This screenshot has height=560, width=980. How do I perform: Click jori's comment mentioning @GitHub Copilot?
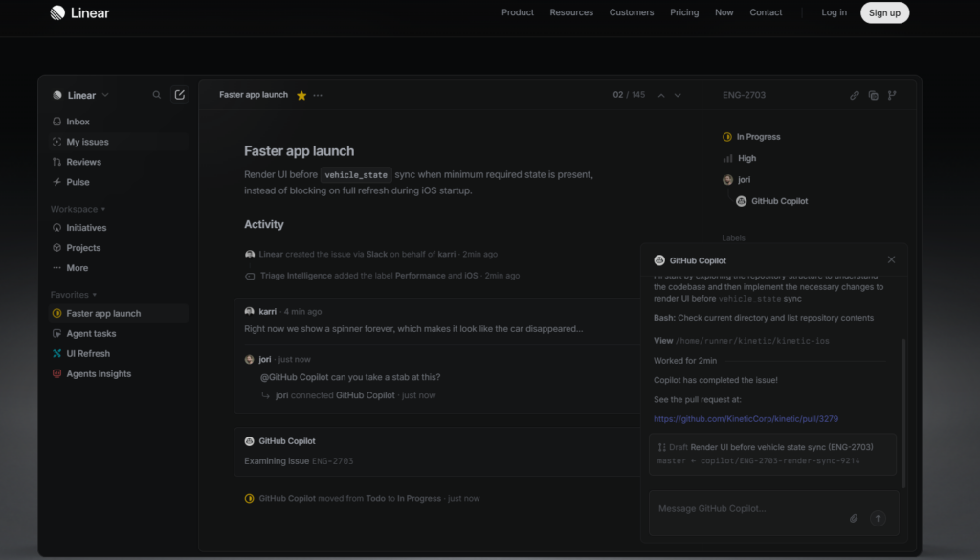click(x=350, y=377)
